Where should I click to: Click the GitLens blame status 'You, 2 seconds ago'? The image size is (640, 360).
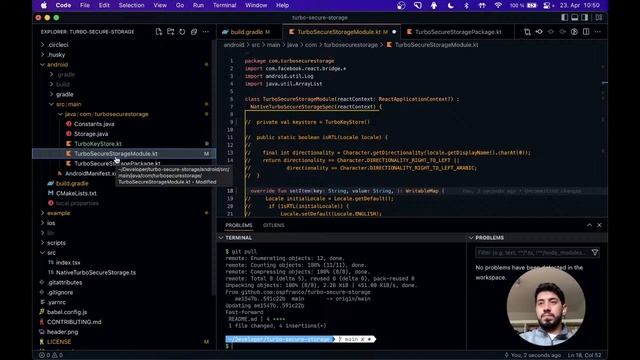click(533, 355)
